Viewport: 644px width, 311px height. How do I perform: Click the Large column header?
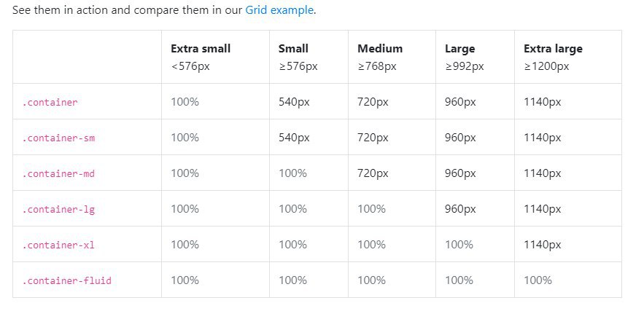(459, 49)
